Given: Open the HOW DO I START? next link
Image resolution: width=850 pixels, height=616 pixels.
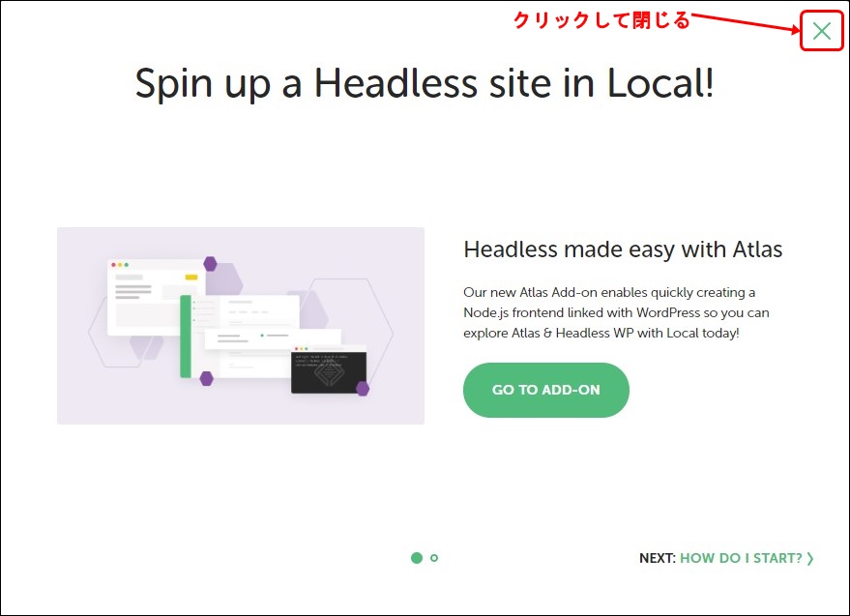Looking at the screenshot, I should pos(741,558).
